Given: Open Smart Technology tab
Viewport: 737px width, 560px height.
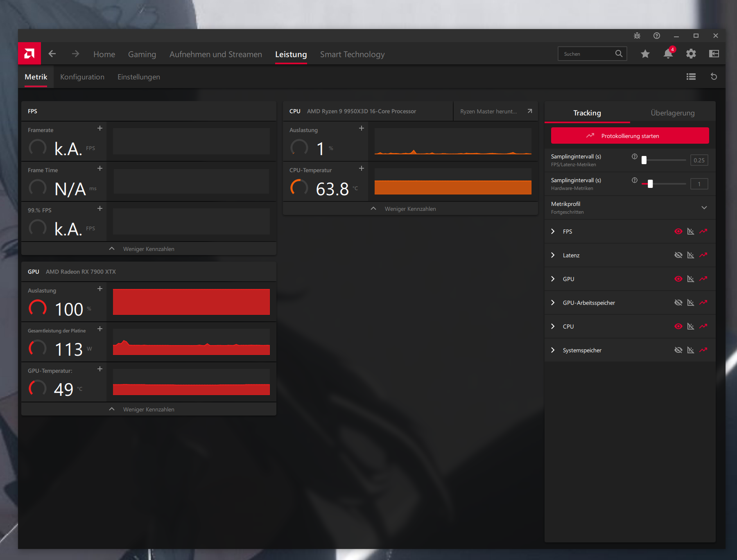Looking at the screenshot, I should [352, 54].
